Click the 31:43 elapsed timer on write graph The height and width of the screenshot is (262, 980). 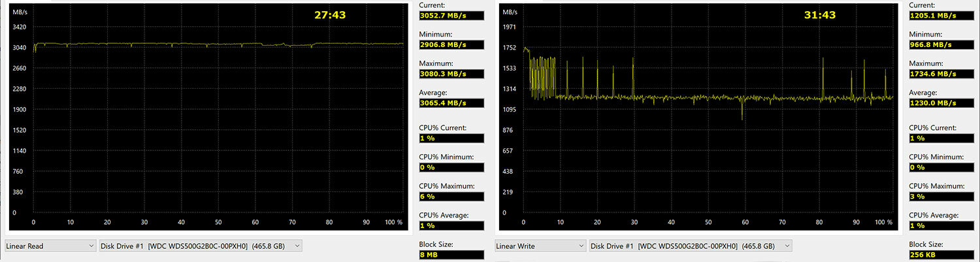coord(820,14)
